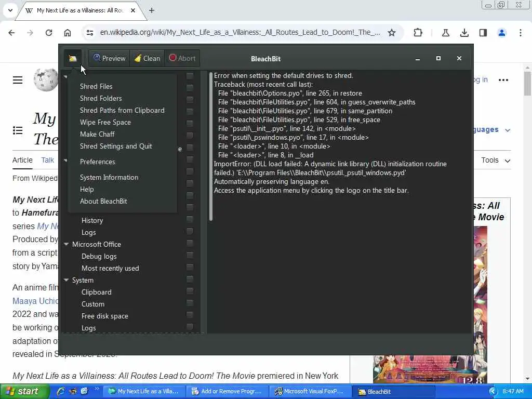Expand hidden system tray icons arrow
The width and height of the screenshot is (532, 399).
(x=493, y=392)
